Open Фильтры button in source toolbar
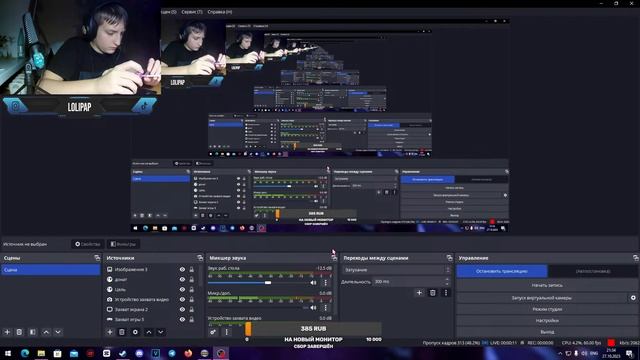This screenshot has height=360, width=640. coord(123,244)
